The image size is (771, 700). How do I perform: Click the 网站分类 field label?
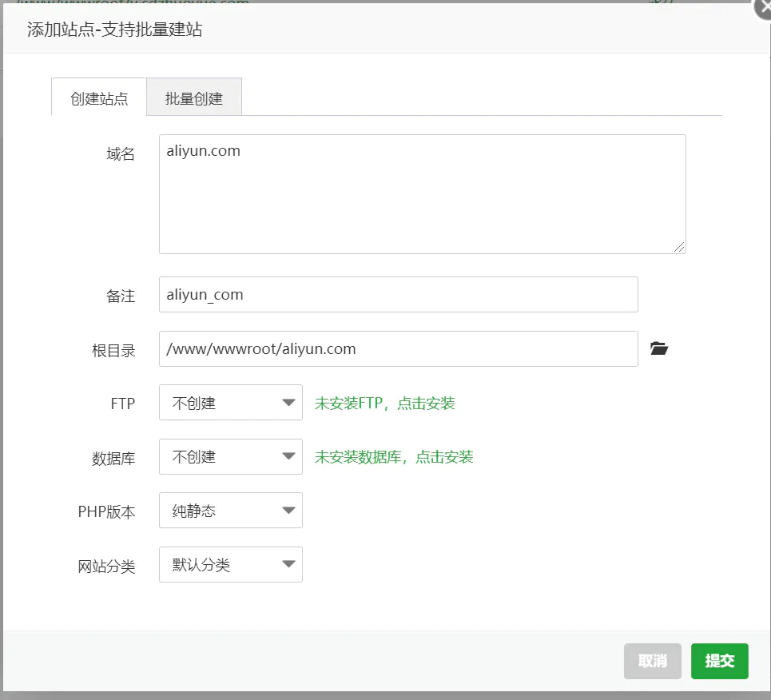pos(106,567)
